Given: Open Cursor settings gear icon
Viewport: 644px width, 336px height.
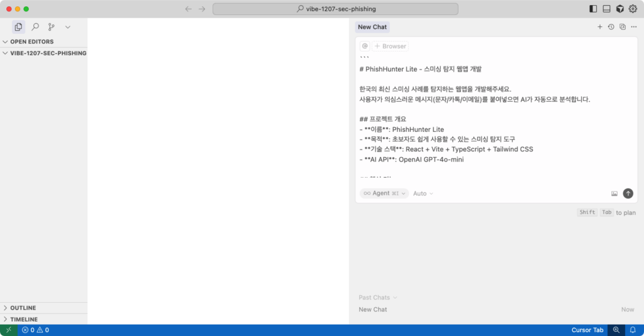Looking at the screenshot, I should pos(633,9).
